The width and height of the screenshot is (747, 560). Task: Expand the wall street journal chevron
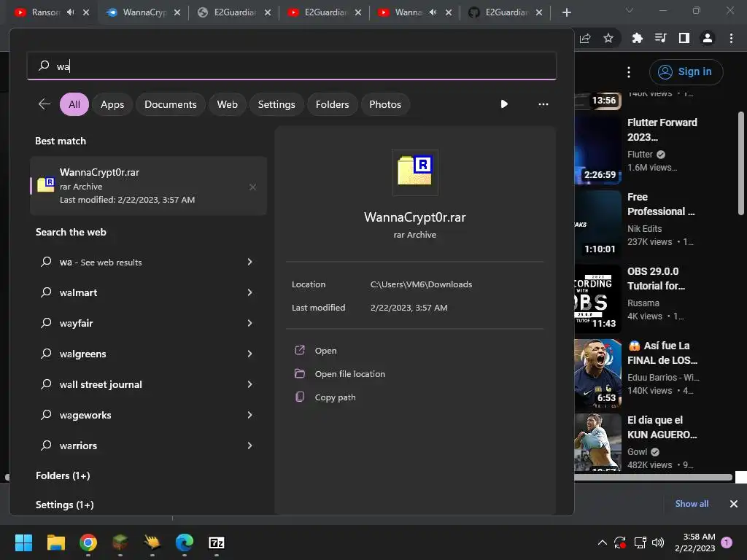(x=249, y=384)
